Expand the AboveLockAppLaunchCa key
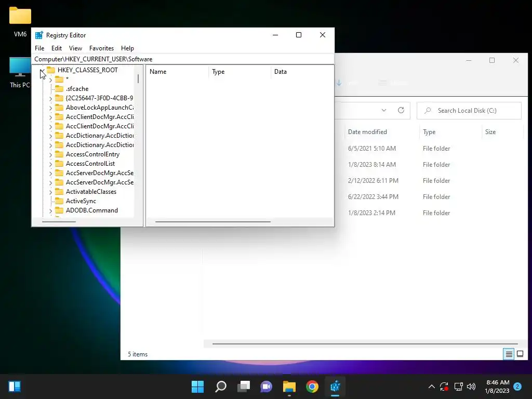Viewport: 532px width, 399px height. pyautogui.click(x=50, y=108)
